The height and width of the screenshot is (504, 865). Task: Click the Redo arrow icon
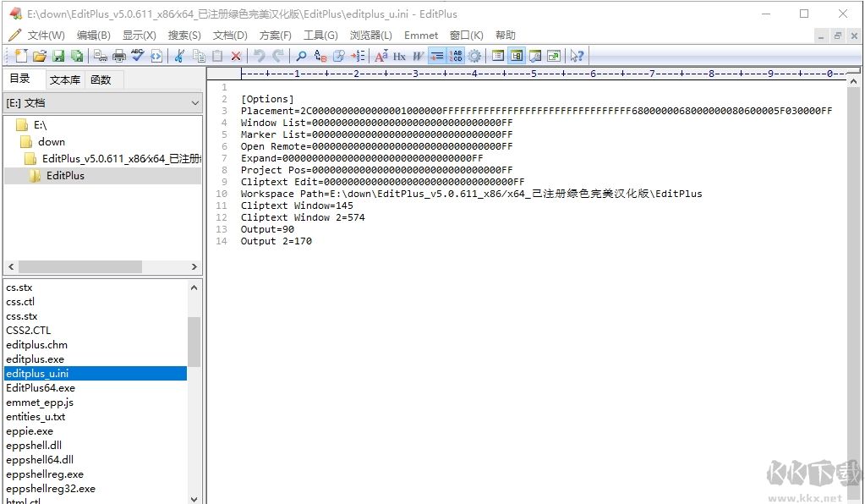(x=278, y=56)
